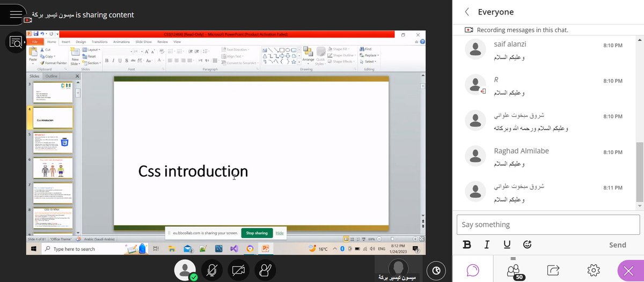Open the Shape Fill dropdown
644x282 pixels.
point(339,49)
